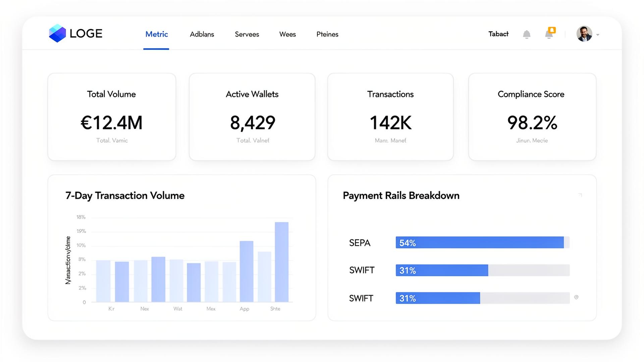The width and height of the screenshot is (644, 362).
Task: Open the Adblans tab
Action: point(202,34)
